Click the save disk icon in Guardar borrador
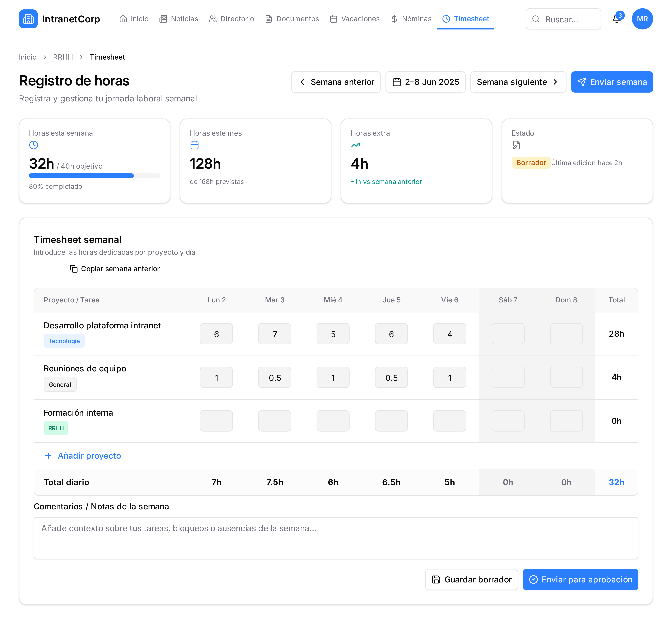Viewport: 672px width, 619px height. [x=436, y=580]
